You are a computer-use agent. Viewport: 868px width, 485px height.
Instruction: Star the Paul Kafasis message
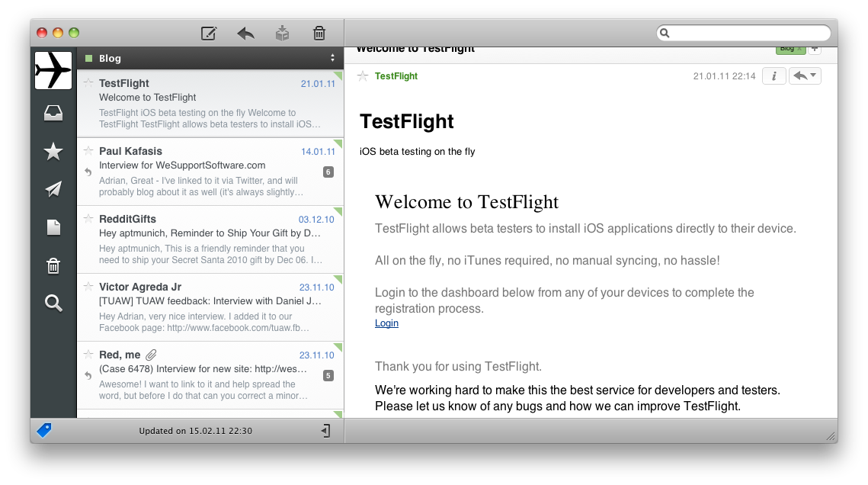[88, 150]
